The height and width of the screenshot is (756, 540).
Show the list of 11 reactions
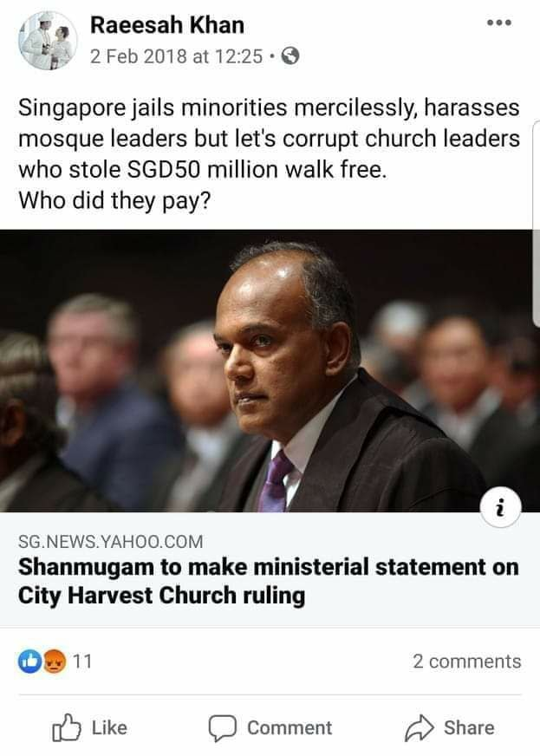click(x=55, y=661)
